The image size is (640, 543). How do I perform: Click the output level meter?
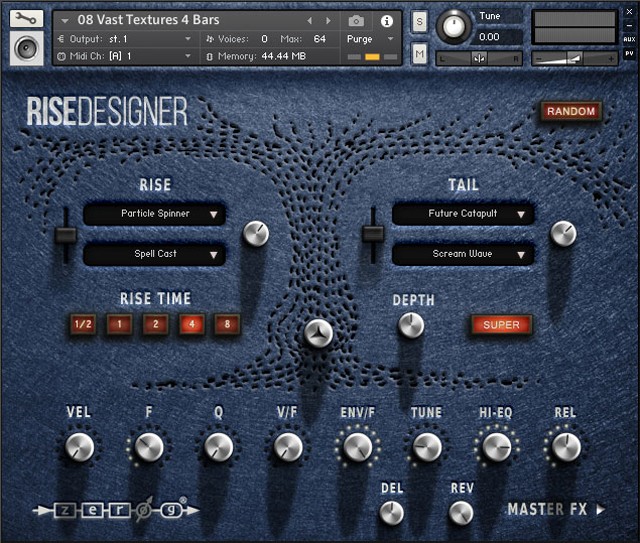click(574, 27)
